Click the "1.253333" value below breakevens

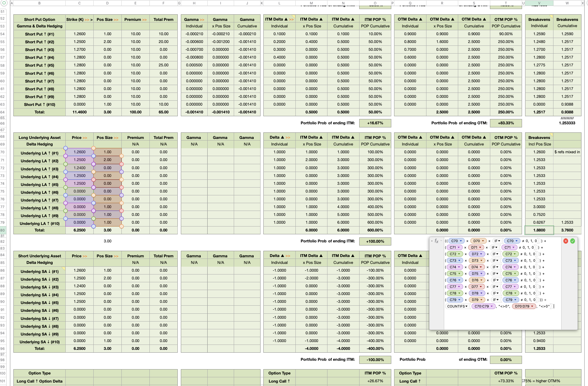click(x=567, y=123)
